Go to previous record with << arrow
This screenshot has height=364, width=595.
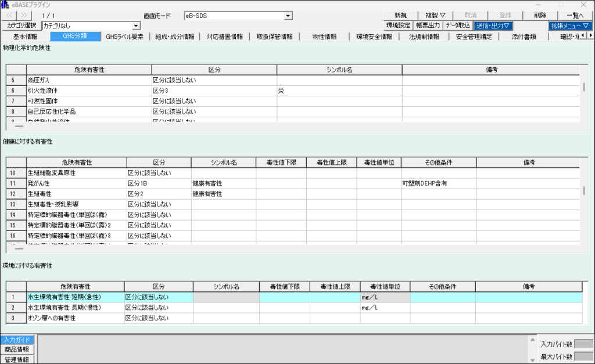coord(11,16)
